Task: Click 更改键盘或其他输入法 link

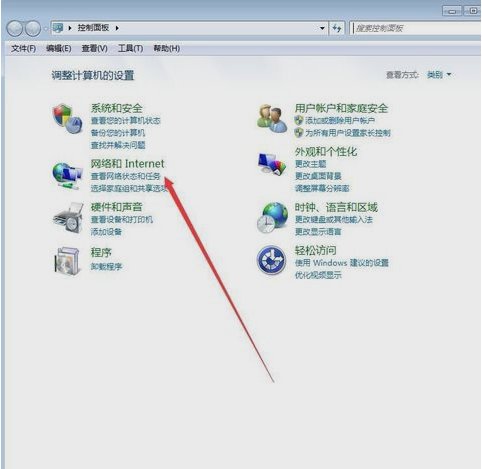Action: click(x=333, y=219)
